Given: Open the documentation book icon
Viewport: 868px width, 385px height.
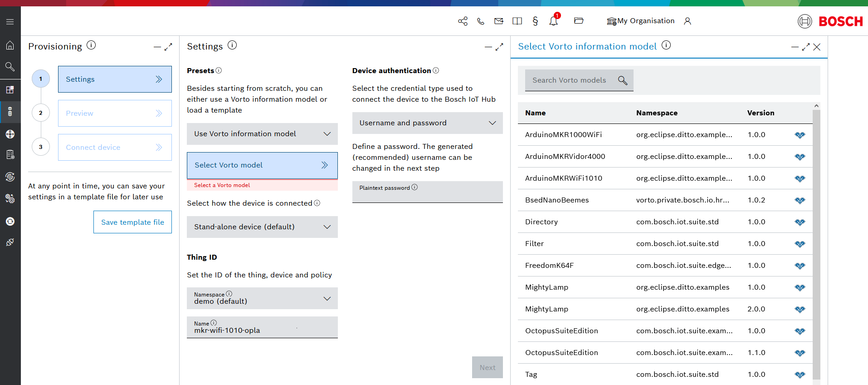Looking at the screenshot, I should [x=517, y=21].
